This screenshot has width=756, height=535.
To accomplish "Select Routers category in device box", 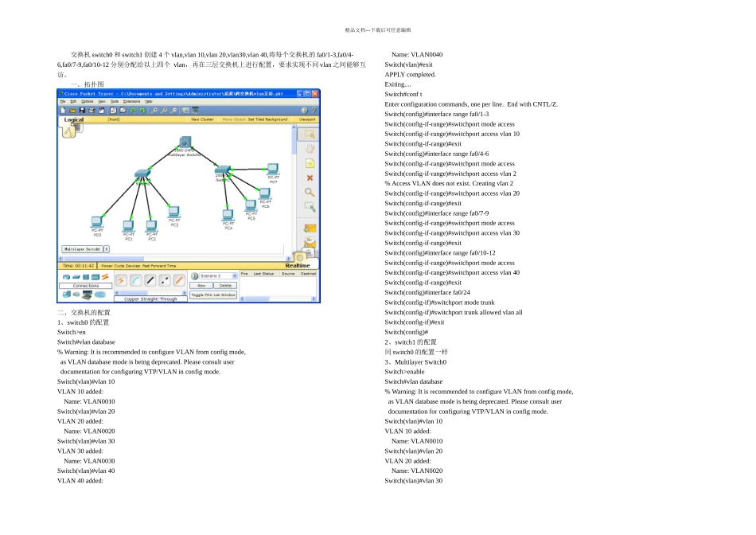I will coord(66,277).
